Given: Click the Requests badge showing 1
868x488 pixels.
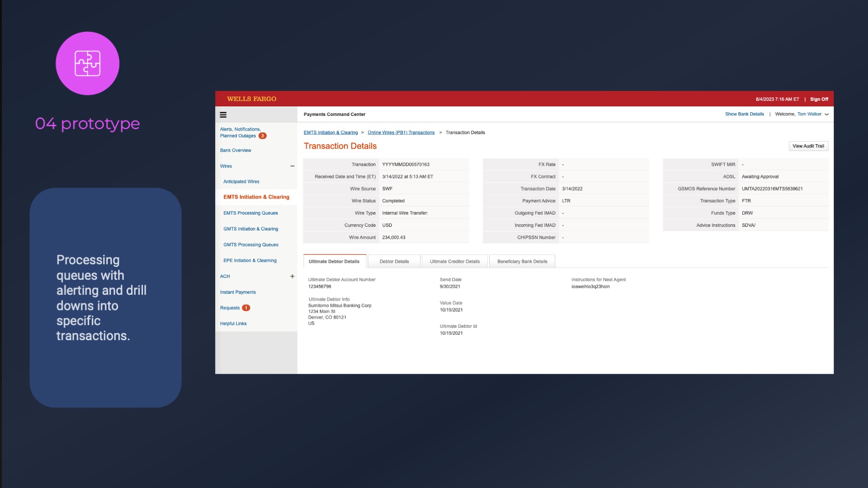Looking at the screenshot, I should 246,308.
